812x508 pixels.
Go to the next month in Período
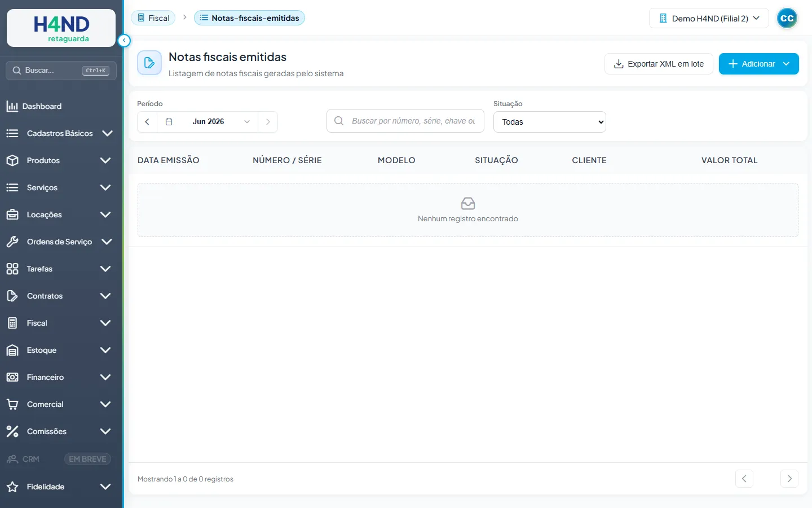point(268,121)
